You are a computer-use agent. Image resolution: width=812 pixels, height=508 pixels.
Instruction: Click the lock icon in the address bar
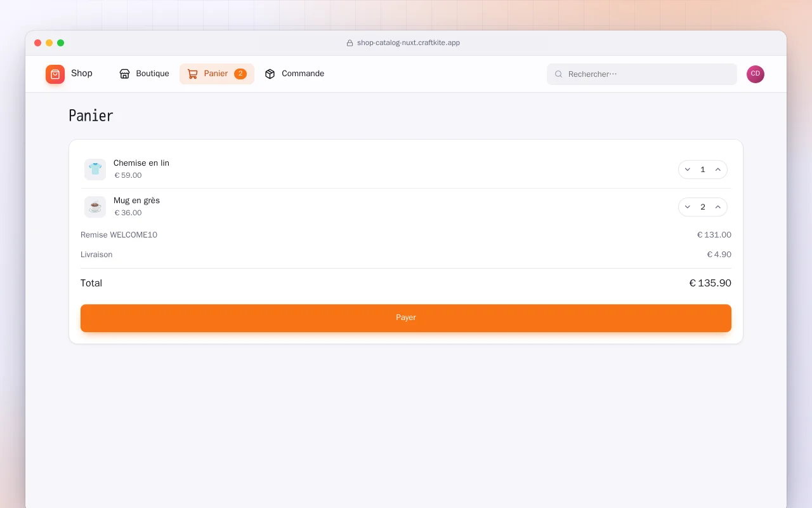coord(350,43)
